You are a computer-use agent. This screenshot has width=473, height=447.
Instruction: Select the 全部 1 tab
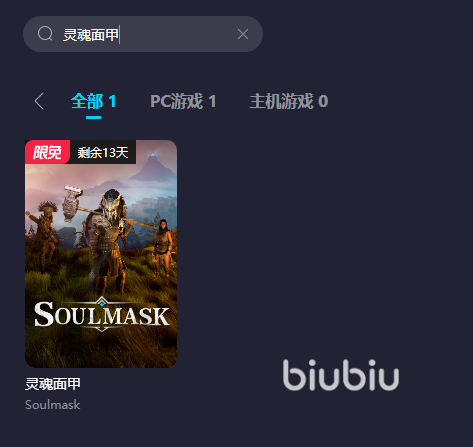94,101
